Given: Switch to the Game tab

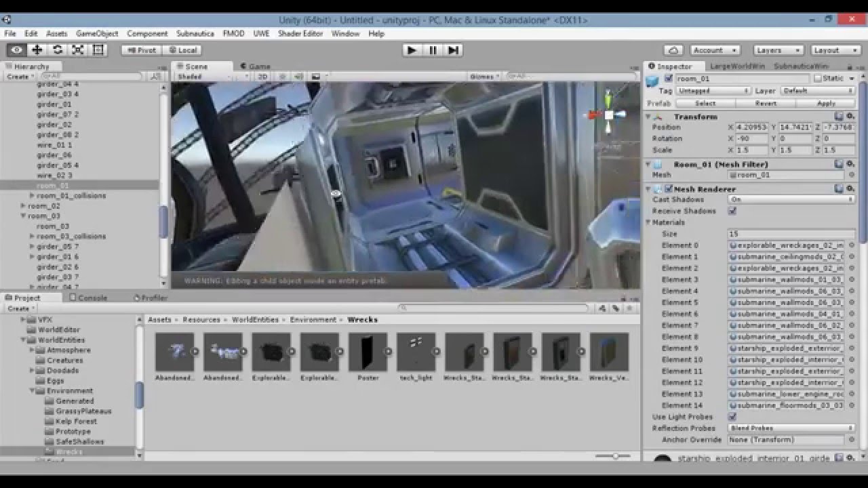Looking at the screenshot, I should coord(255,66).
